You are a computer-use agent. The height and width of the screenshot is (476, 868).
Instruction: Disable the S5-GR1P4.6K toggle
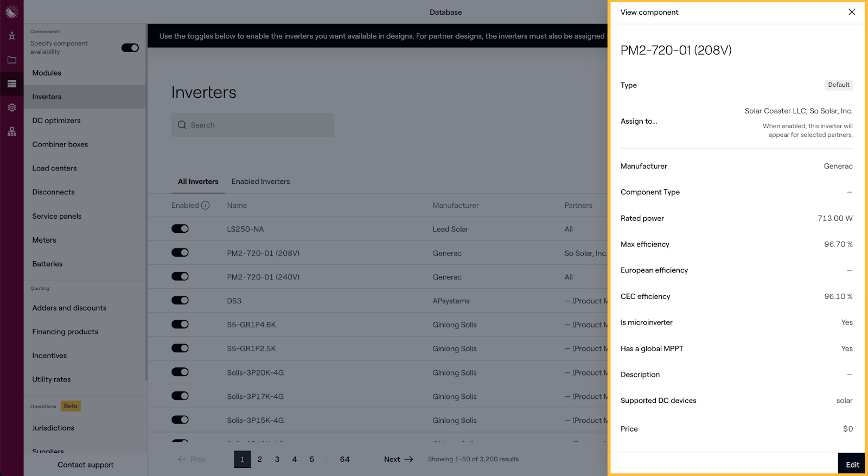(180, 324)
